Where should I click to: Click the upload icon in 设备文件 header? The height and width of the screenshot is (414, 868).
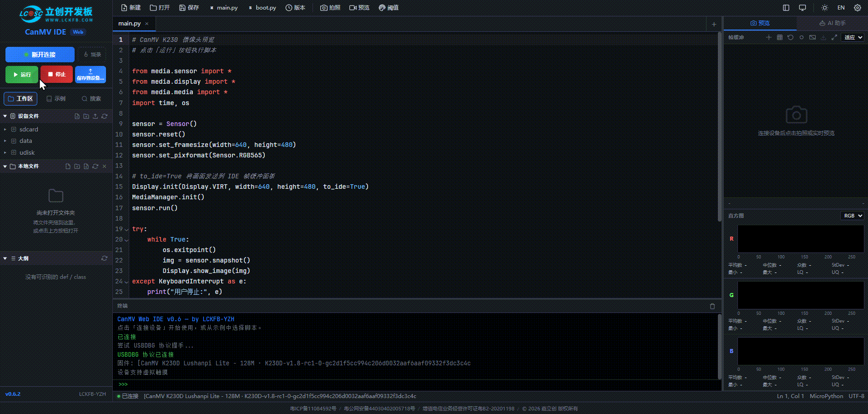(95, 116)
